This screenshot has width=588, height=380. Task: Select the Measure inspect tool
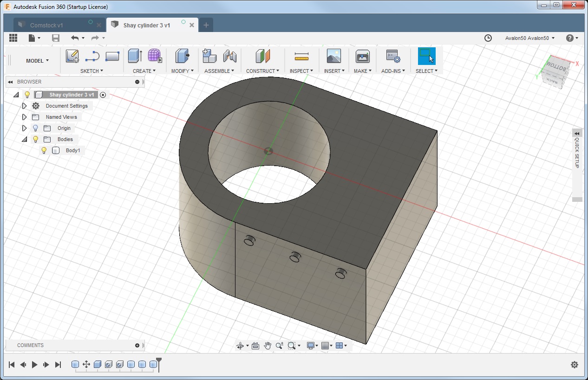[x=301, y=57]
